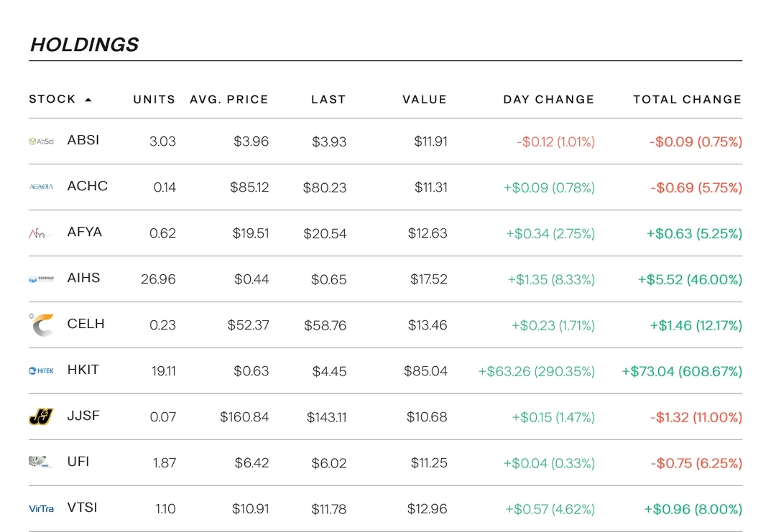Click the Senmiao logo beside AIHS
The image size is (776, 532).
pyautogui.click(x=41, y=279)
